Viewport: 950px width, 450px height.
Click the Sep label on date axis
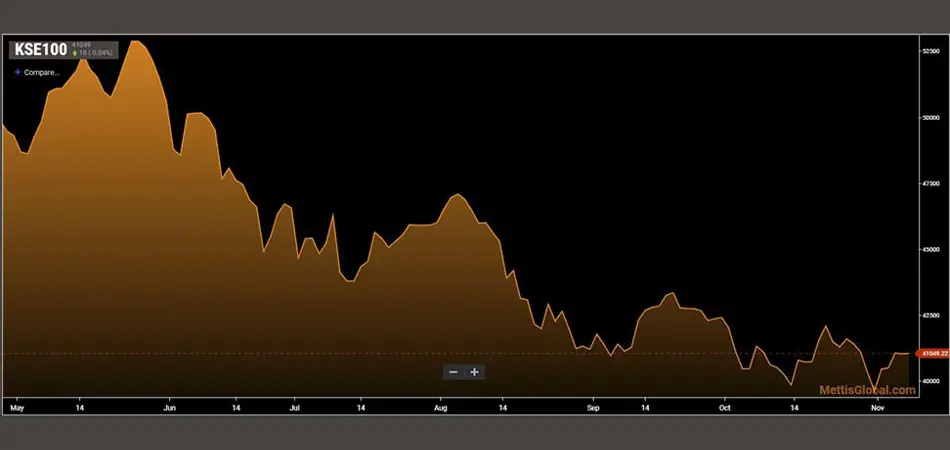tap(593, 408)
